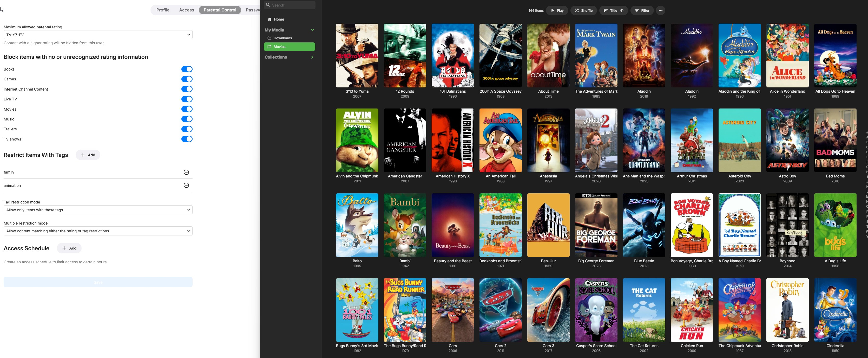Click Shuffle in the library toolbar
The image size is (868, 358).
pyautogui.click(x=584, y=10)
